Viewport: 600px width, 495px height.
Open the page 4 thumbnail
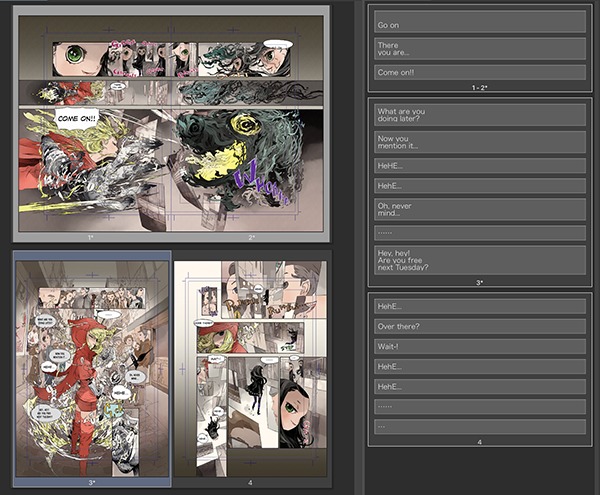coord(251,369)
